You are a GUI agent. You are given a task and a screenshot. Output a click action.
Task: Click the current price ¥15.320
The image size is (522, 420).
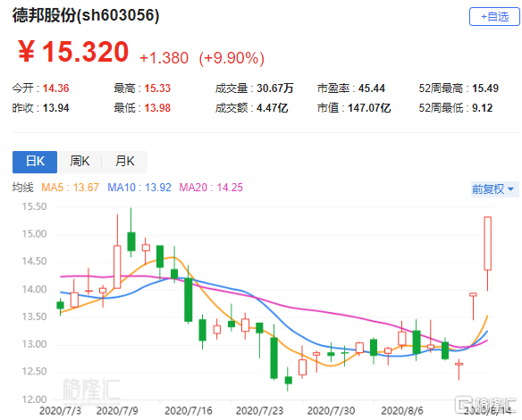[73, 52]
